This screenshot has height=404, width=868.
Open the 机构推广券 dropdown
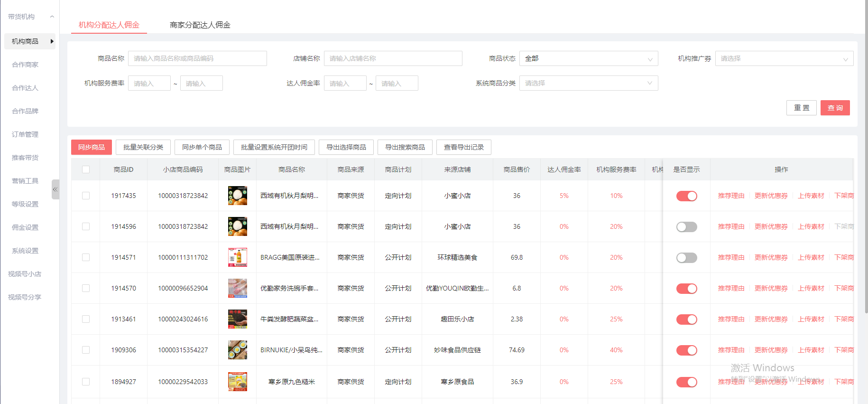(784, 58)
